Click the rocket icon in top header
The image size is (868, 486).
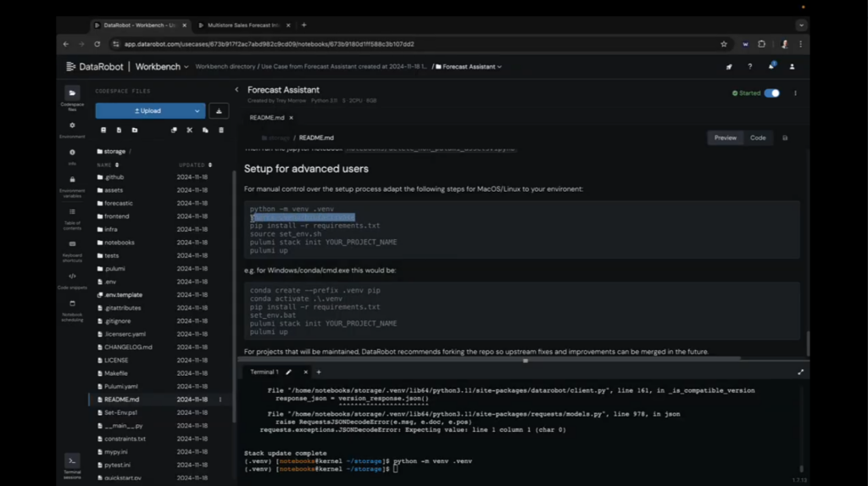729,66
